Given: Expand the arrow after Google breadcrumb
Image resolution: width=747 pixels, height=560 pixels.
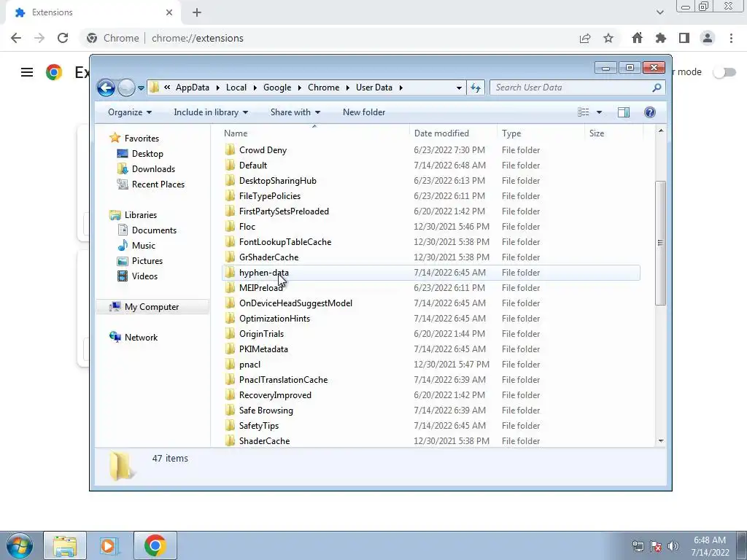Looking at the screenshot, I should (300, 87).
